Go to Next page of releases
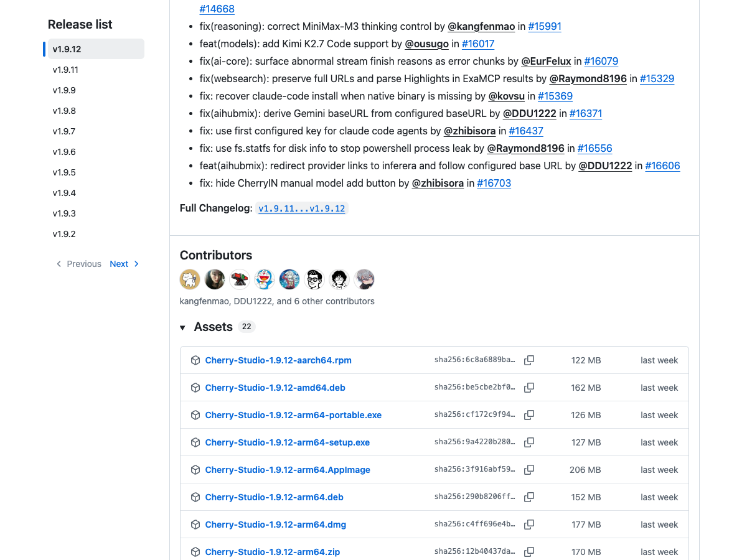Screen dimensions: 747x560 click(125, 264)
